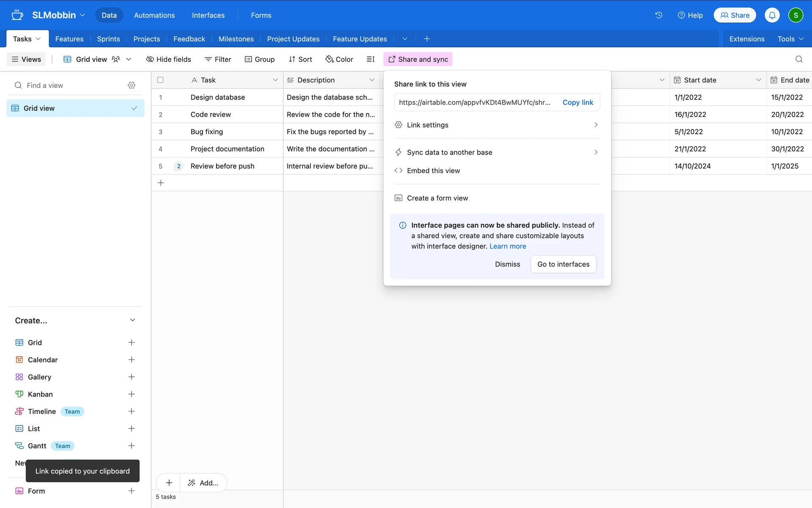Open the base history clock icon
The image size is (812, 508).
click(658, 15)
